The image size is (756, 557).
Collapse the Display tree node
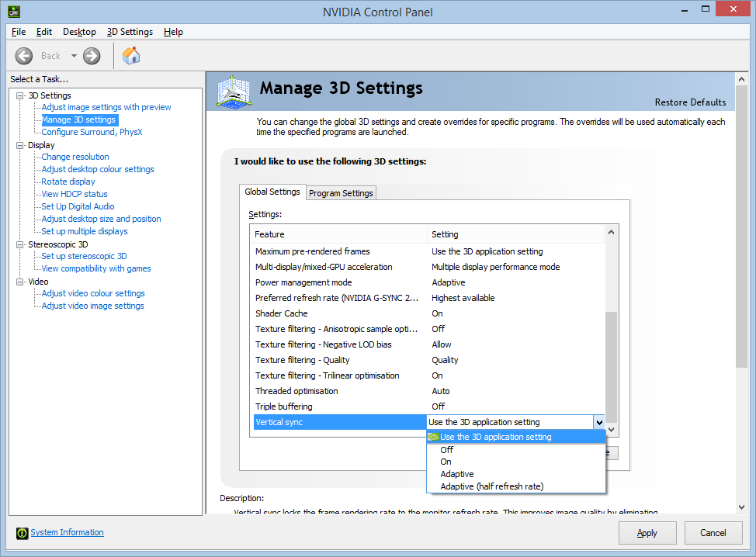(x=19, y=145)
